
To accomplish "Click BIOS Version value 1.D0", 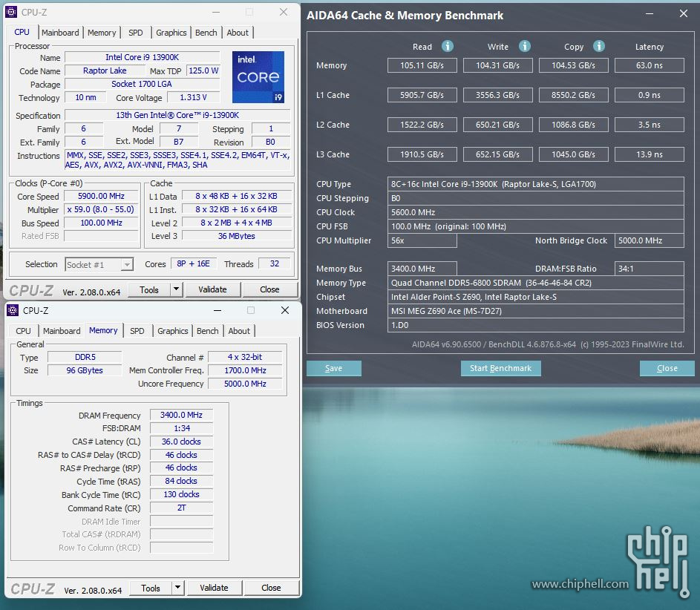I will coord(536,325).
